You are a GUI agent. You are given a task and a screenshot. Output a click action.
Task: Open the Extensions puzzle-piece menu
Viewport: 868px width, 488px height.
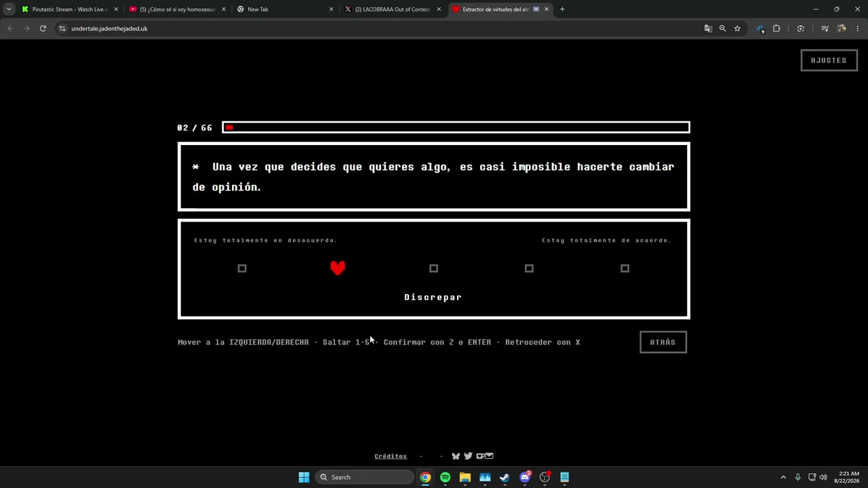[776, 28]
